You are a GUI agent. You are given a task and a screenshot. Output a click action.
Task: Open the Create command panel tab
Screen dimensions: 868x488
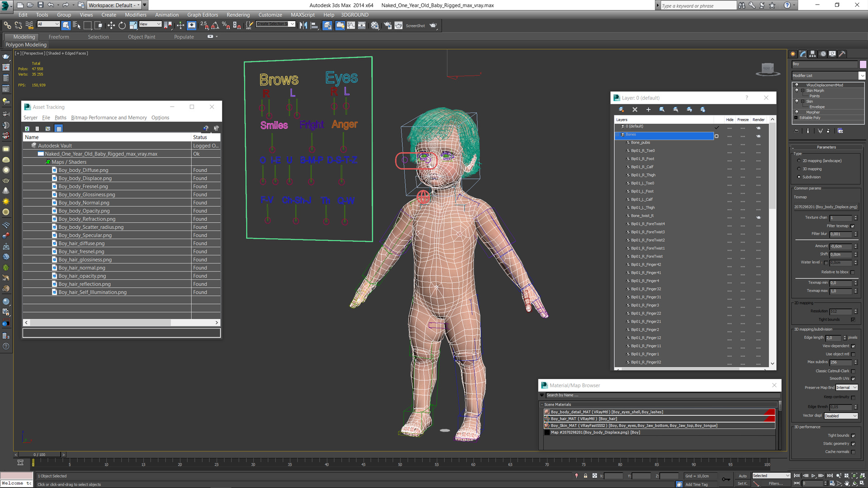coord(793,54)
